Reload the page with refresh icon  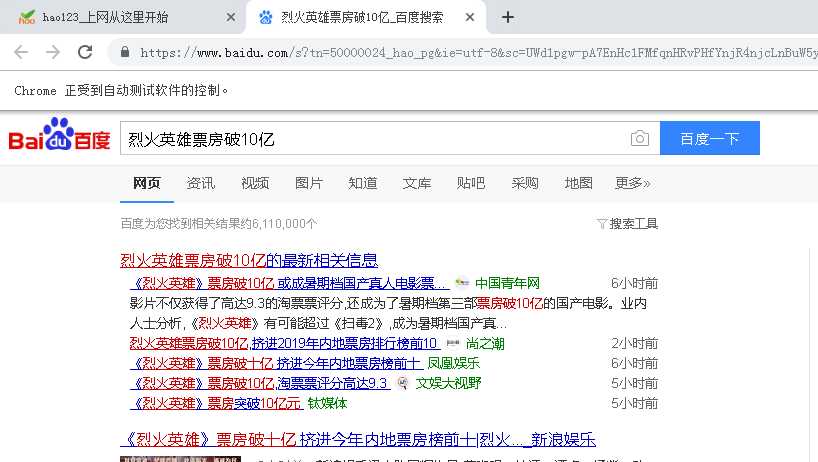[x=85, y=52]
